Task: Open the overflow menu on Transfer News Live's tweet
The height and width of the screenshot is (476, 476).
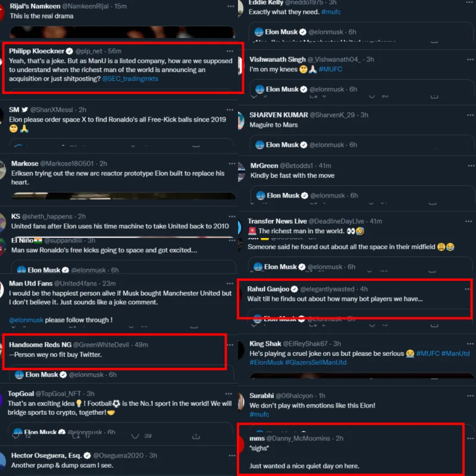Action: click(468, 221)
